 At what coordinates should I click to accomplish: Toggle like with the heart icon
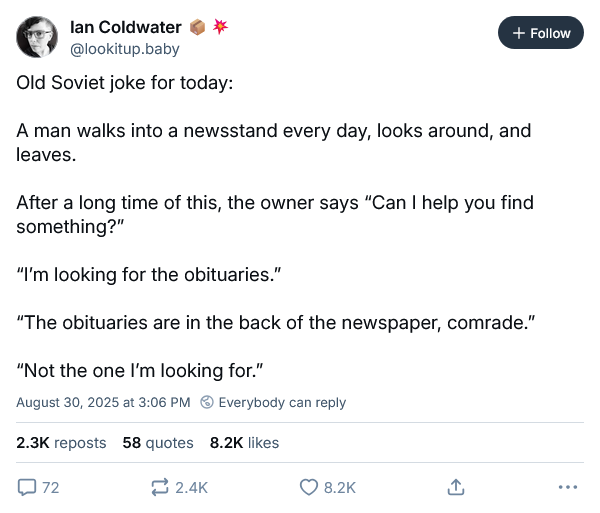pyautogui.click(x=308, y=487)
